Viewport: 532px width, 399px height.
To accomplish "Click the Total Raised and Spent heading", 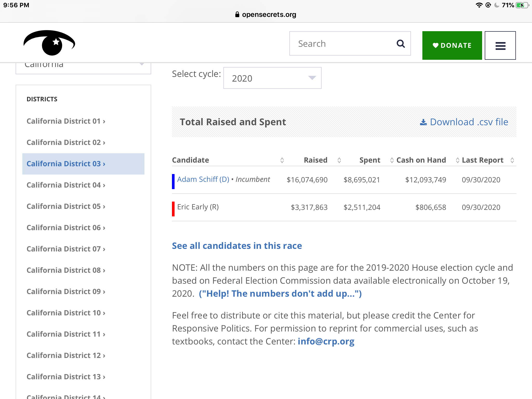I will 233,122.
